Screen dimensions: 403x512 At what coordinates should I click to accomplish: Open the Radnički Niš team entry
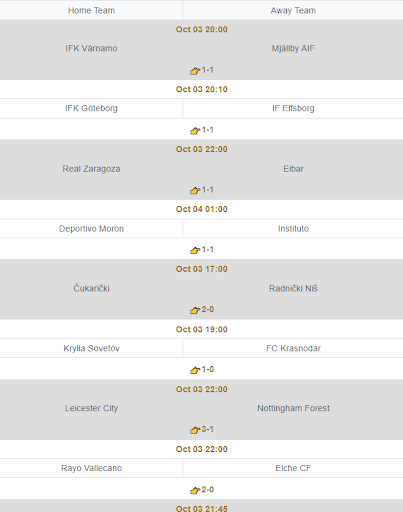(293, 288)
